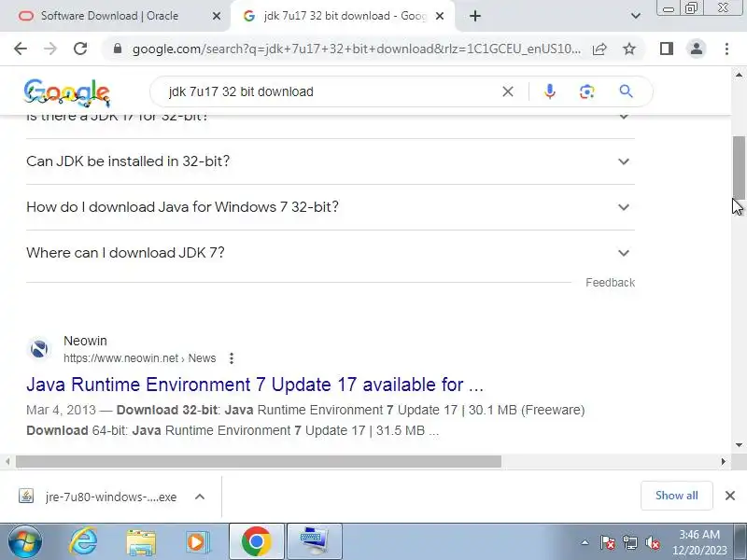Close the Software Download Oracle tab

(217, 16)
